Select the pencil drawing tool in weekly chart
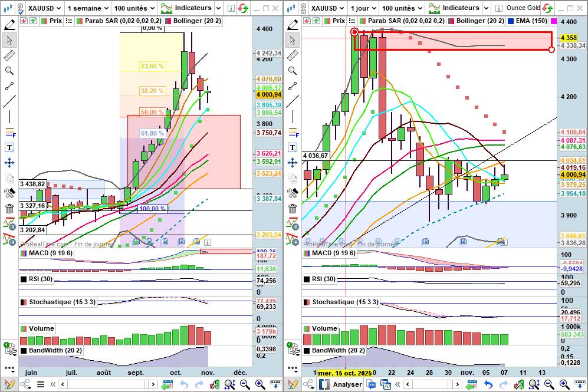Screen dimensions: 588x392 (x=9, y=25)
